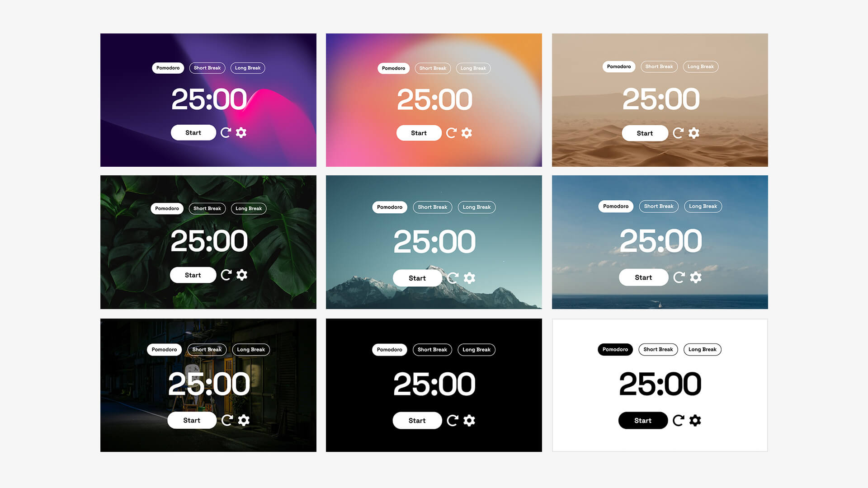This screenshot has width=868, height=488.
Task: Toggle Short Break in tropical leaves panel
Action: point(207,208)
